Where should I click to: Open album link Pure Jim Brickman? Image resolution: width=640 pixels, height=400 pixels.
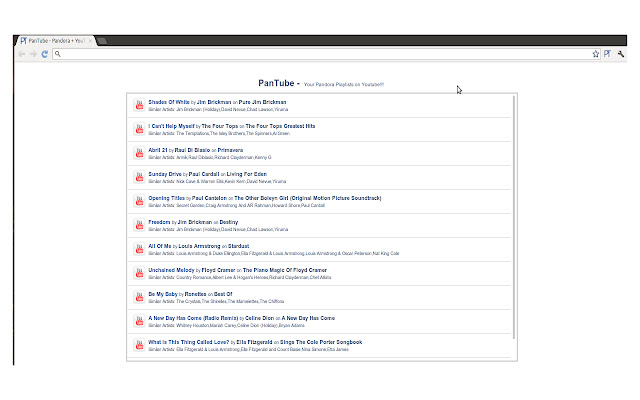(x=262, y=102)
